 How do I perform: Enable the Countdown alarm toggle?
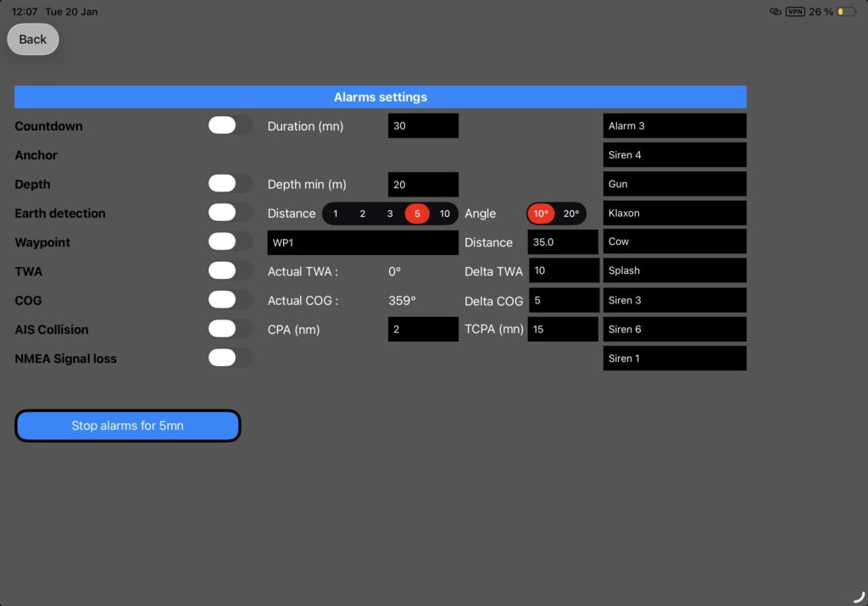(230, 125)
